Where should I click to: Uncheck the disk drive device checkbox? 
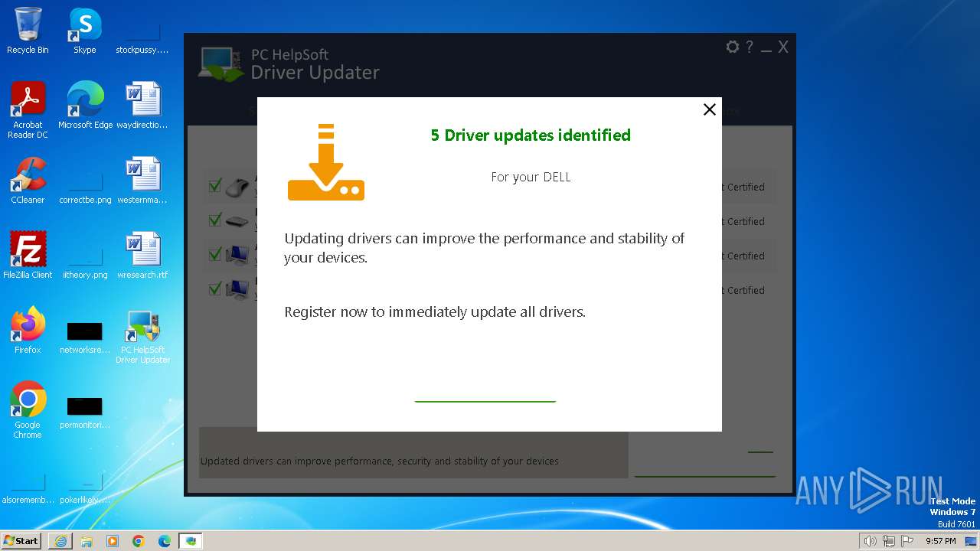[x=215, y=220]
